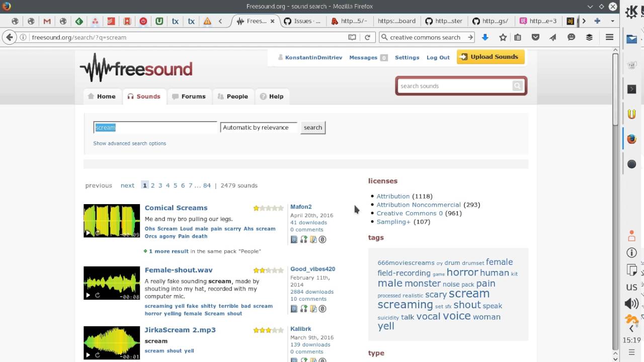
Task: Click the CC0 license icon for Comical Screams
Action: [x=323, y=239]
